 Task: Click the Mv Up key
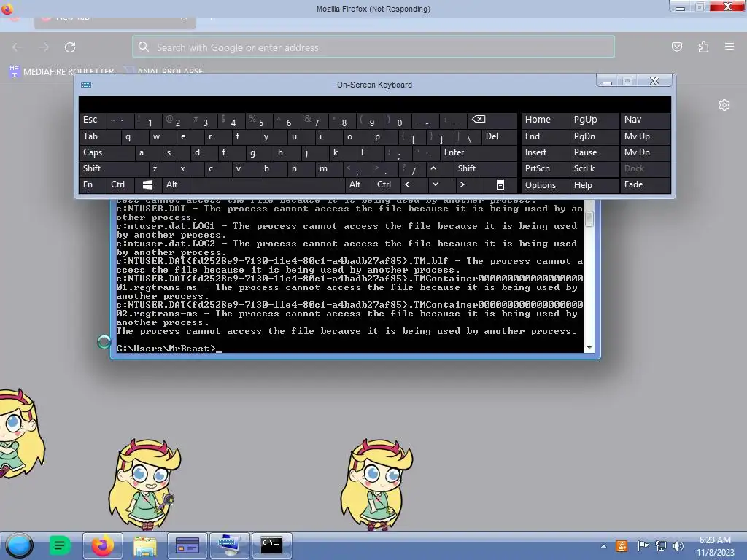coord(645,136)
